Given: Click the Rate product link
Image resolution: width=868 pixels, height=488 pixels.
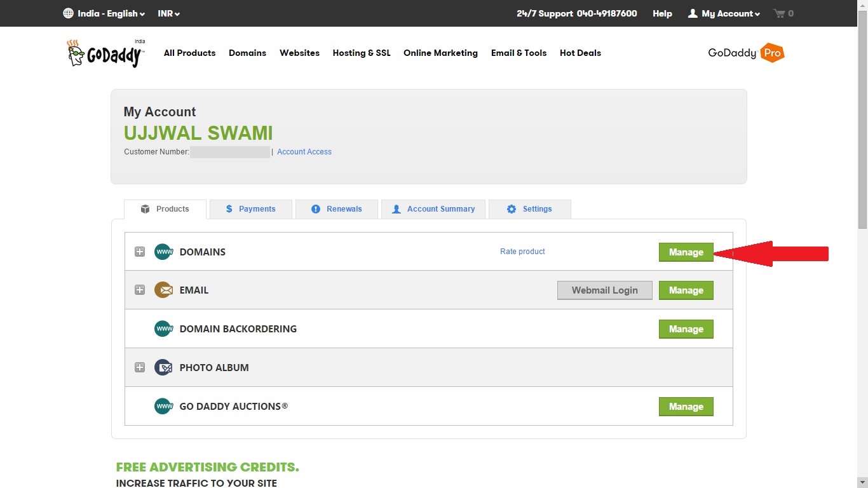Looking at the screenshot, I should coord(522,252).
